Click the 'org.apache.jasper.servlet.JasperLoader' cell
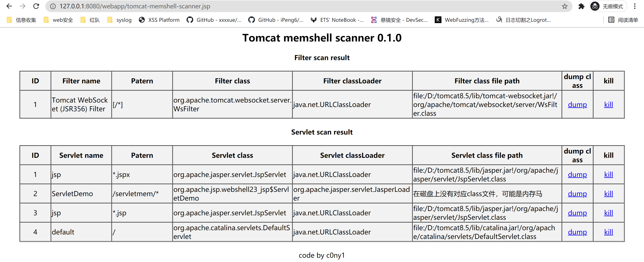The height and width of the screenshot is (262, 644). point(352,194)
